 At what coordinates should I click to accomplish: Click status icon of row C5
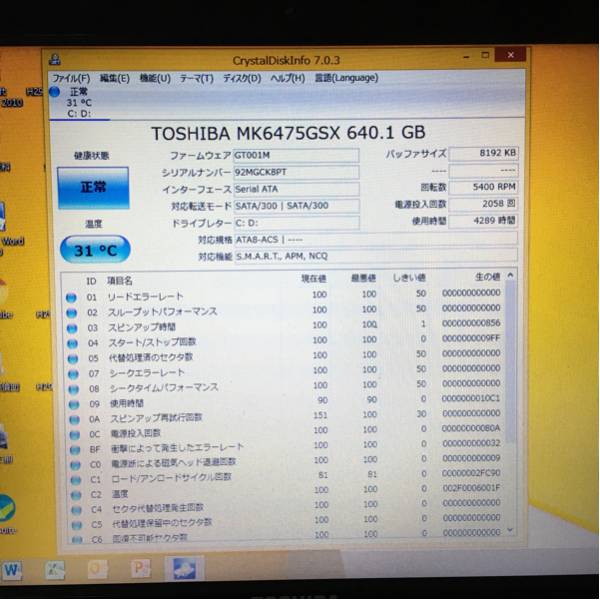point(77,525)
